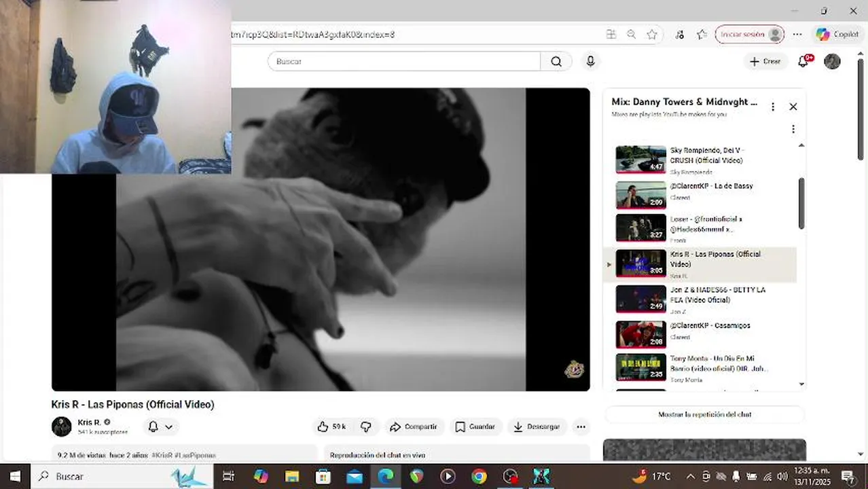The height and width of the screenshot is (489, 868).
Task: Open File Explorer from taskbar
Action: [x=292, y=477]
